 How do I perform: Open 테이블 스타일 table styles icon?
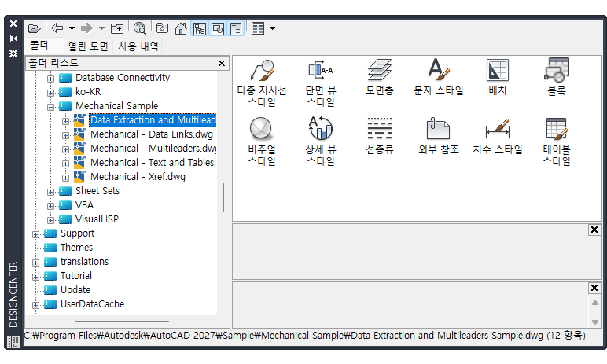557,142
